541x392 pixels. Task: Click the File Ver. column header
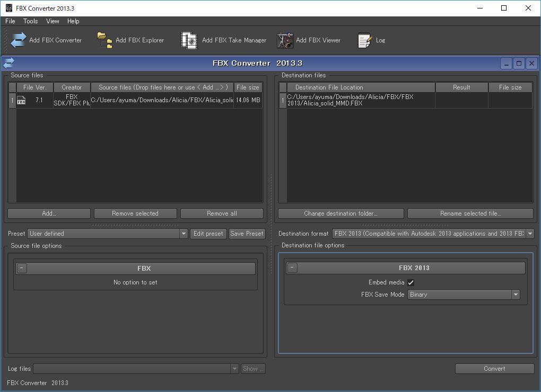click(x=35, y=87)
